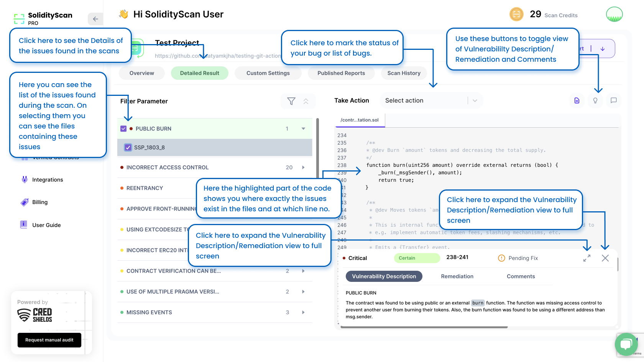Expand vulnerability panel to full screen
Screen dimensions: 644x362
(x=587, y=258)
